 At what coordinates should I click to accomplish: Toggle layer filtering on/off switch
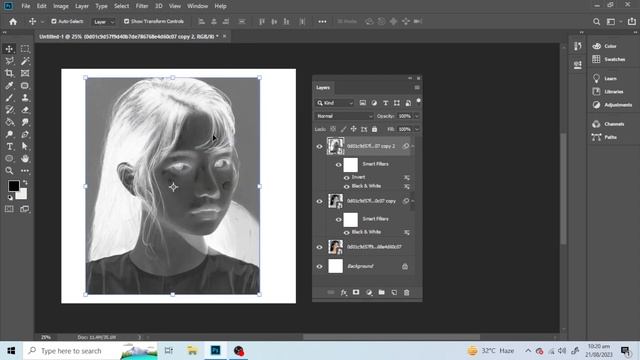(x=418, y=101)
